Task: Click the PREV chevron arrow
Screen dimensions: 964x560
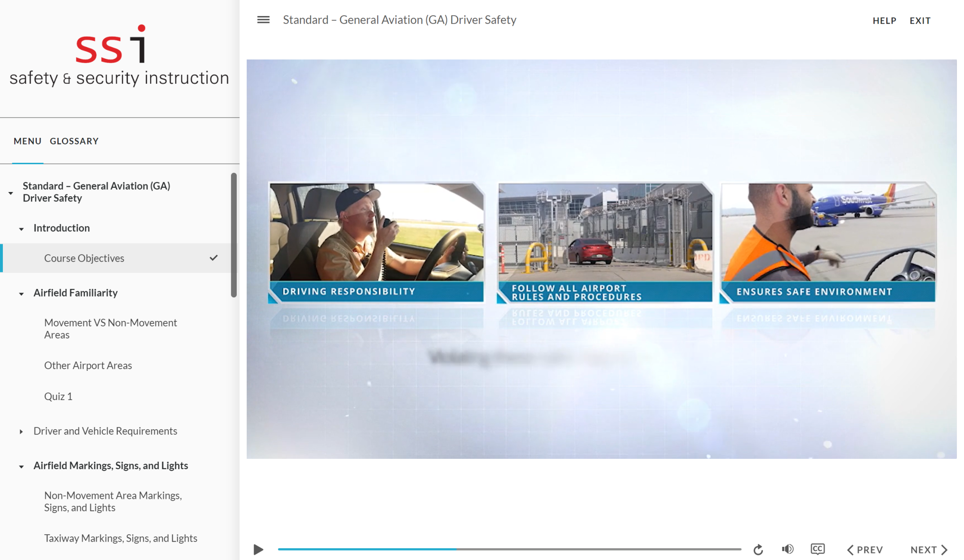Action: [x=850, y=549]
